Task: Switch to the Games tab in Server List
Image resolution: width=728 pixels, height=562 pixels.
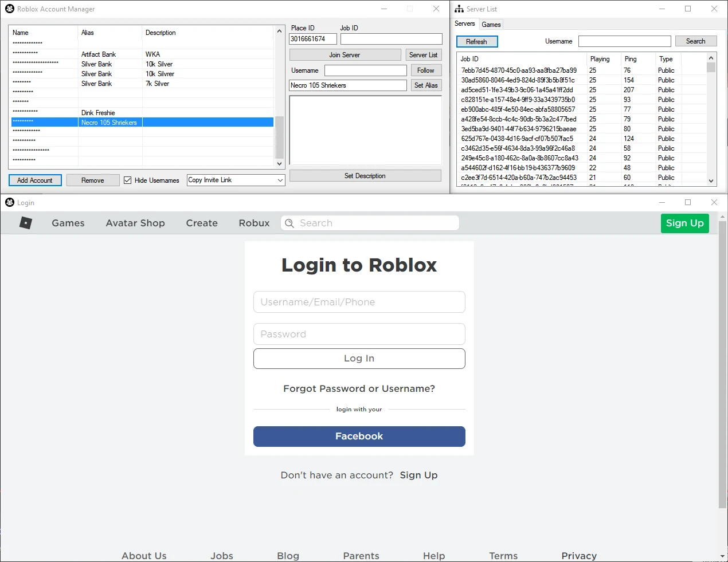Action: pyautogui.click(x=491, y=24)
